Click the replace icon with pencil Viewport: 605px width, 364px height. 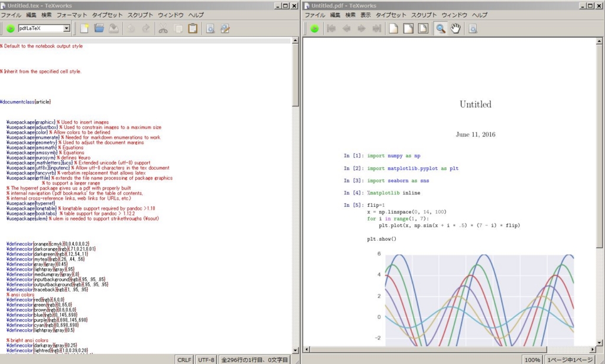point(225,28)
